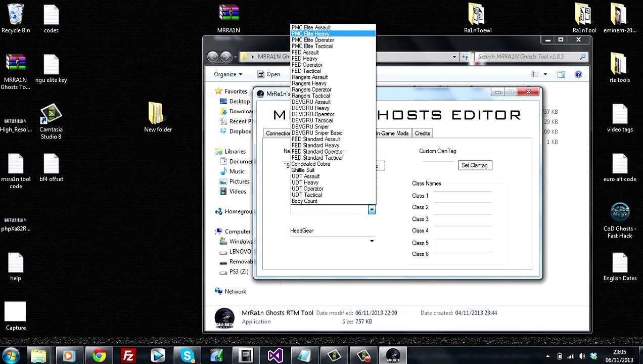This screenshot has height=364, width=643.
Task: Open the Ra1nTool zipped folder icon
Action: coord(584,19)
